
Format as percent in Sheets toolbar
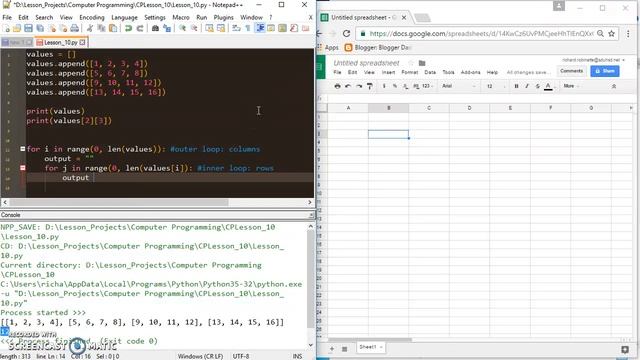(395, 86)
